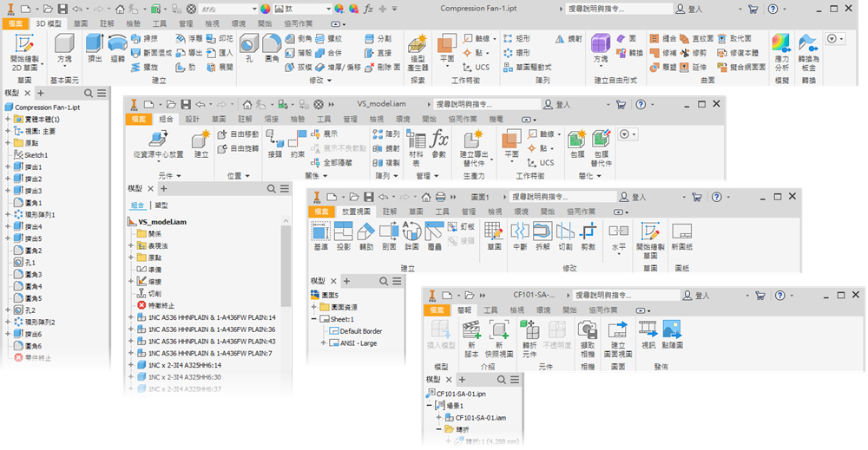This screenshot has width=868, height=450.
Task: Click the Section view (剖面) tool
Action: [x=389, y=237]
